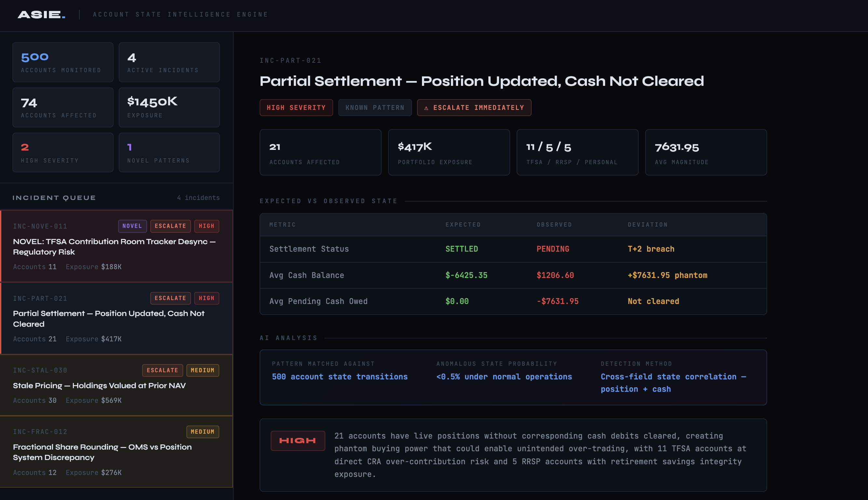
Task: Click the 500 Accounts Monitored card
Action: 62,62
